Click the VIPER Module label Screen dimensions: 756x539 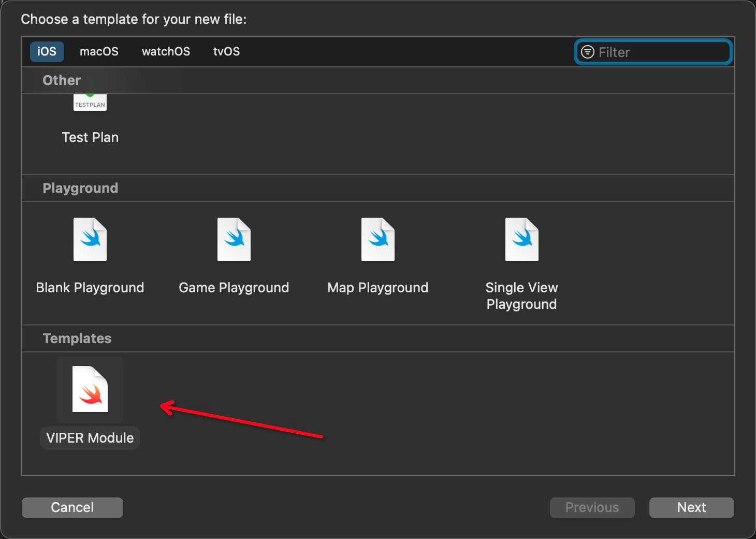(90, 438)
